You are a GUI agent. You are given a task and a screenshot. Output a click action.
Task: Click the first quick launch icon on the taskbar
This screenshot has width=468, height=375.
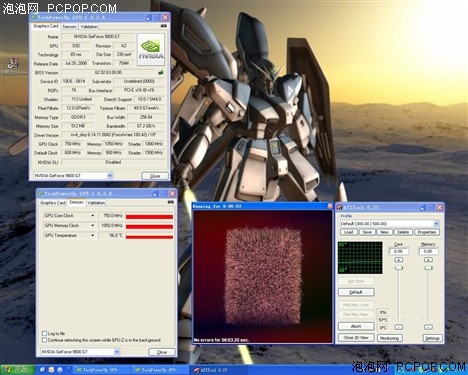tap(43, 369)
